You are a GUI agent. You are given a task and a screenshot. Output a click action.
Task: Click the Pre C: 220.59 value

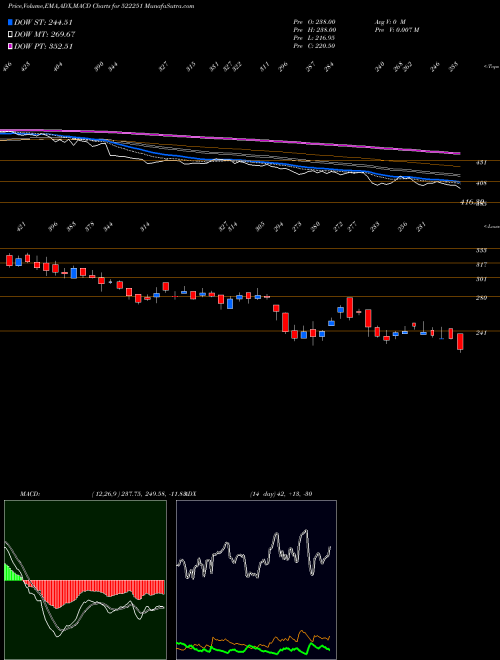[x=314, y=46]
